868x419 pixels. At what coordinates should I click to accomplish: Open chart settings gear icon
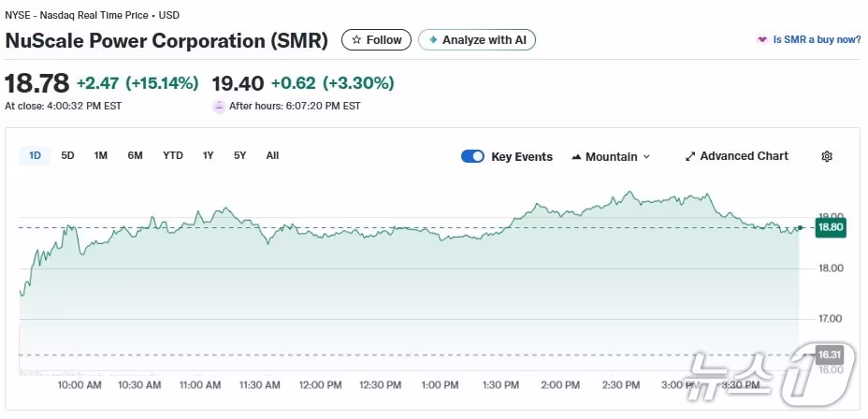pos(826,156)
